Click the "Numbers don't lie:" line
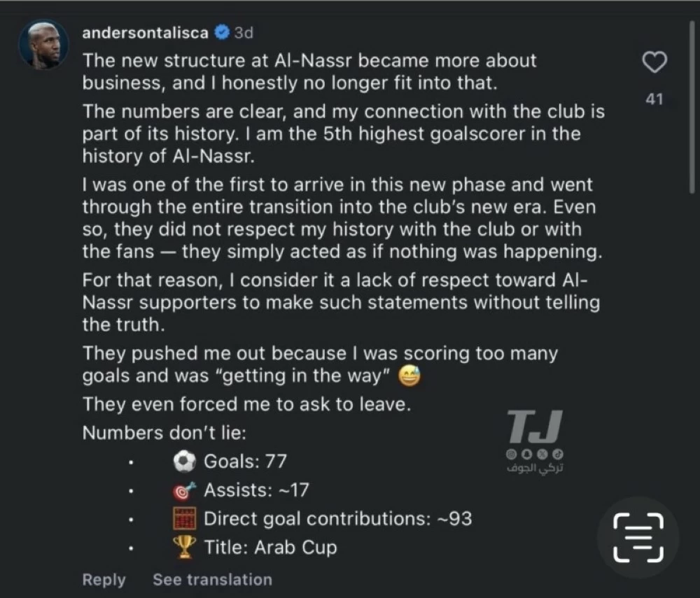Image resolution: width=700 pixels, height=598 pixels. tap(164, 433)
